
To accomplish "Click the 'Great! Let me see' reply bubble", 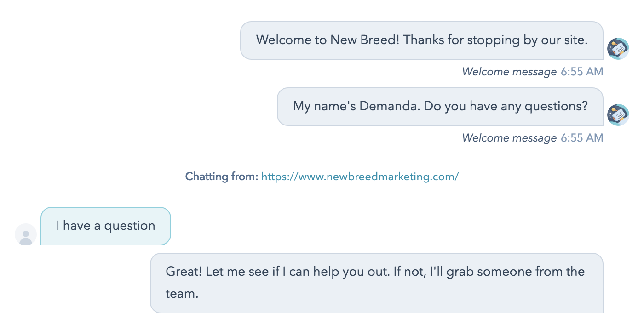I will click(376, 283).
